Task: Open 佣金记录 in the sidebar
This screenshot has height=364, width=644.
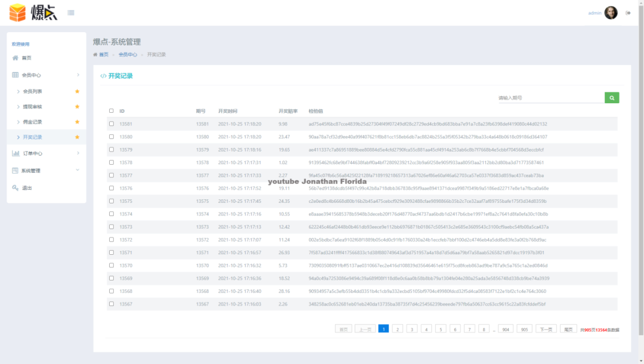Action: (32, 122)
